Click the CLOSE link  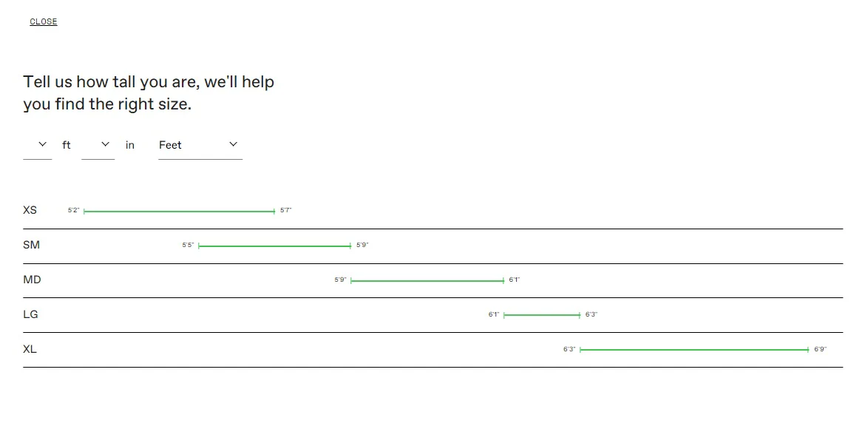[43, 21]
